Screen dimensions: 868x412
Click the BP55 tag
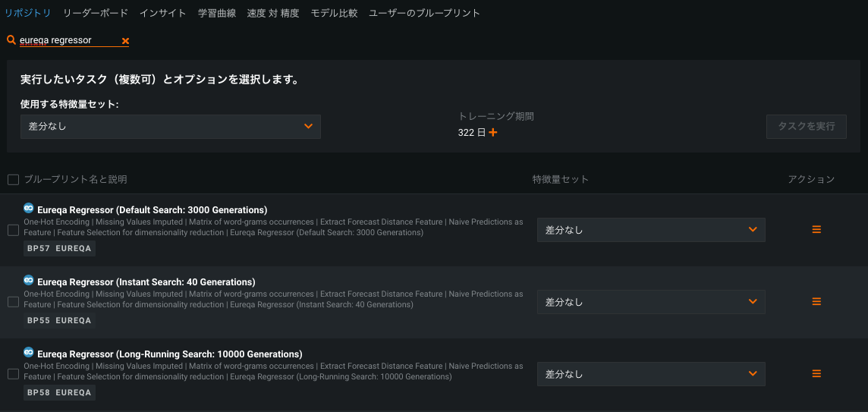[38, 321]
